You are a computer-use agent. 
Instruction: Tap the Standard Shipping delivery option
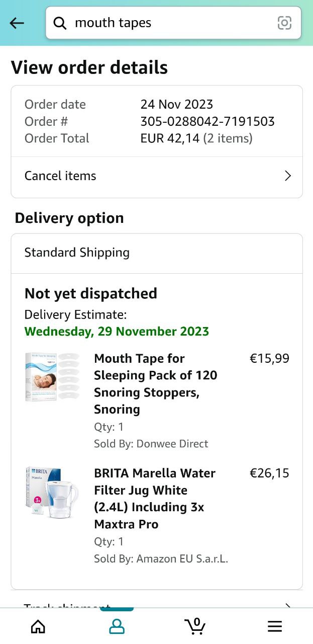(x=77, y=253)
